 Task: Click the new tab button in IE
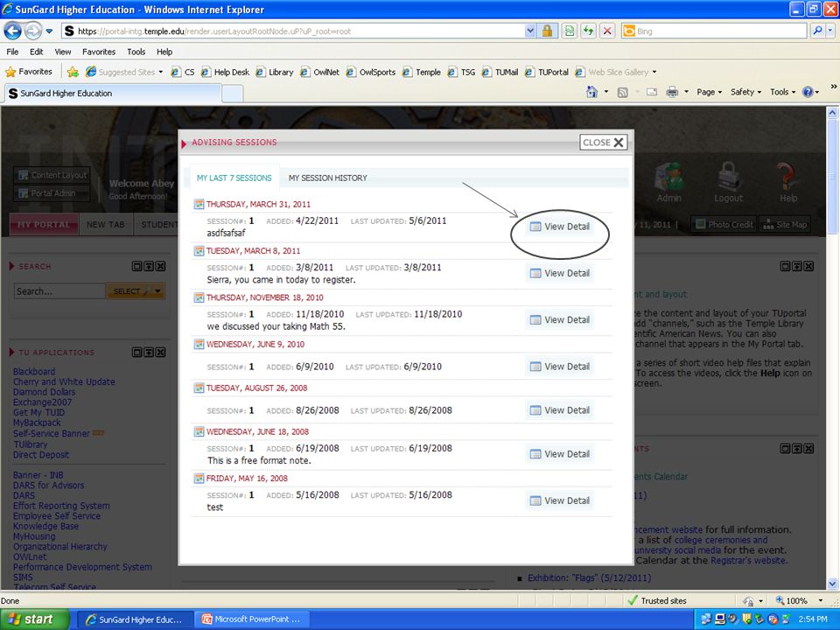pyautogui.click(x=233, y=94)
